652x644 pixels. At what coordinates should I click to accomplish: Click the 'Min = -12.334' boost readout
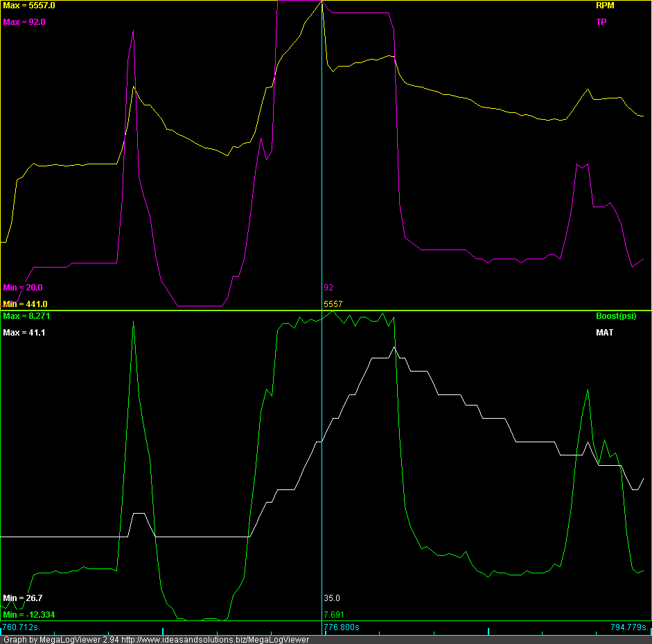click(28, 615)
